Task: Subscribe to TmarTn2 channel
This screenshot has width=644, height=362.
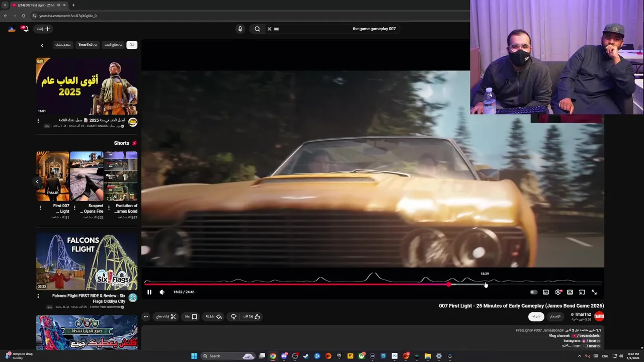Action: coord(536,316)
